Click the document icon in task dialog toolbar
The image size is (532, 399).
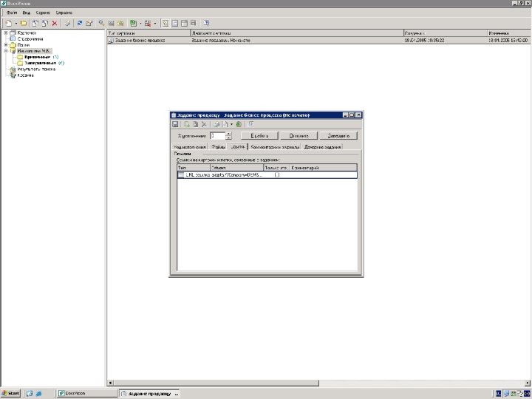[x=225, y=124]
